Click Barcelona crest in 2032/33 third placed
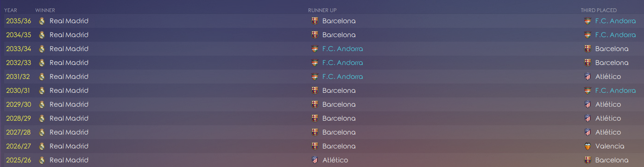 (588, 63)
